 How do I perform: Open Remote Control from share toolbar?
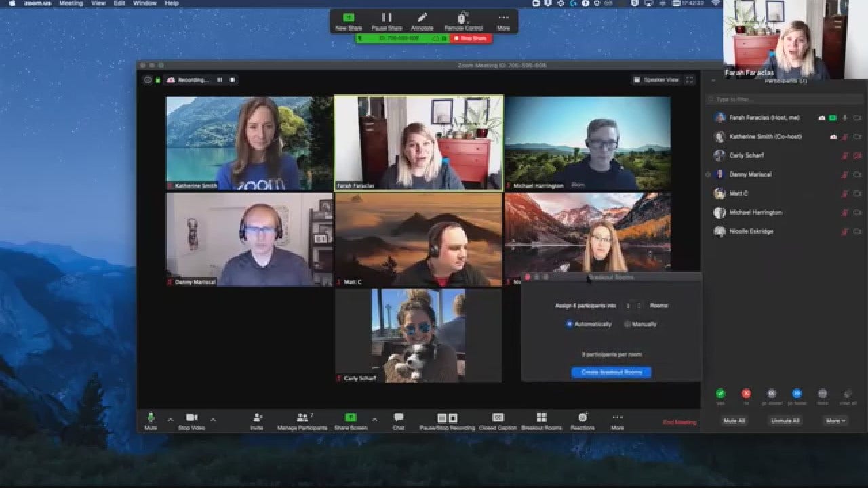(x=463, y=19)
